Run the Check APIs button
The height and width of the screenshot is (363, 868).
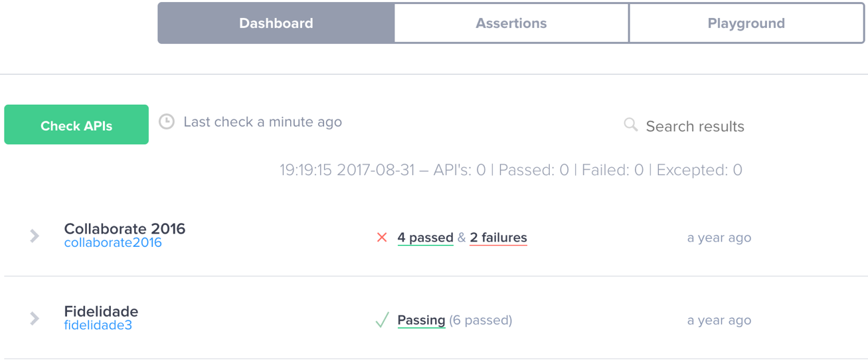(76, 125)
